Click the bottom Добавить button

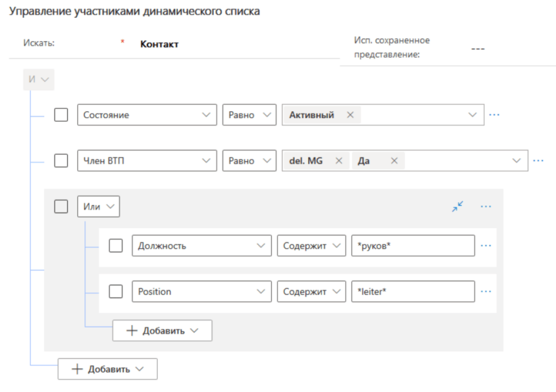coord(108,369)
